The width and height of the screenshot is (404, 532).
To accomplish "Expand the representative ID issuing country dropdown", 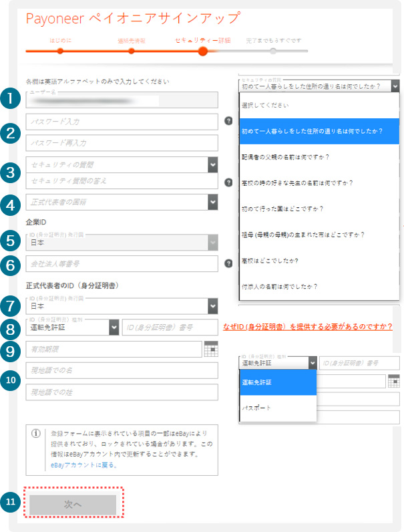I will (212, 305).
